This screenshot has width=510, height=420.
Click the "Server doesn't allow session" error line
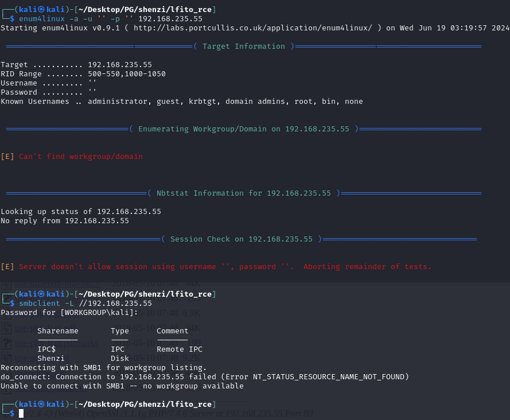225,267
